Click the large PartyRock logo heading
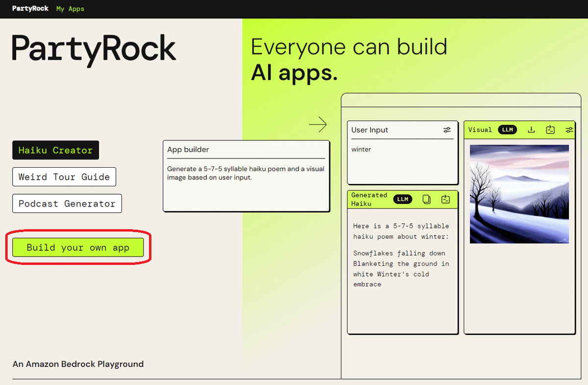The height and width of the screenshot is (385, 588). click(x=94, y=50)
